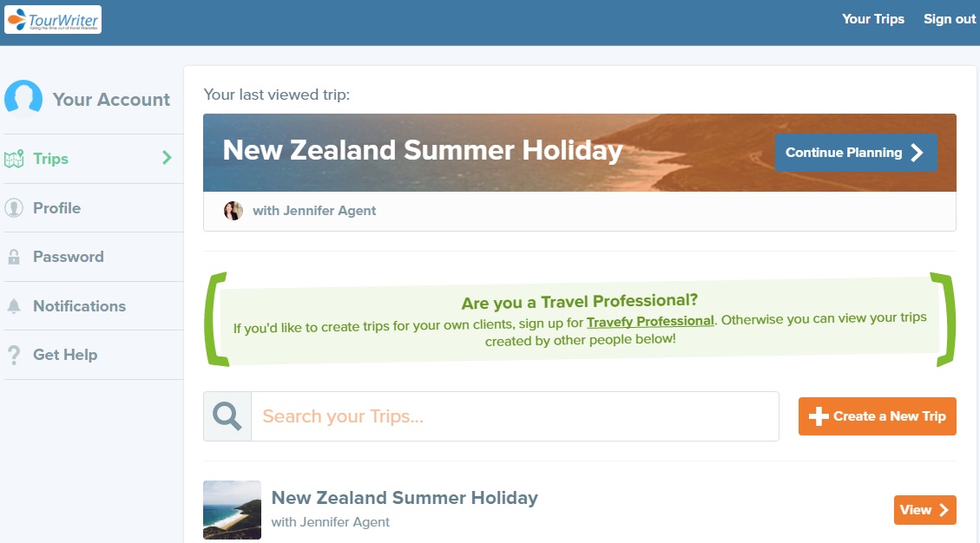
Task: Expand the Trips sidebar section chevron
Action: point(168,159)
